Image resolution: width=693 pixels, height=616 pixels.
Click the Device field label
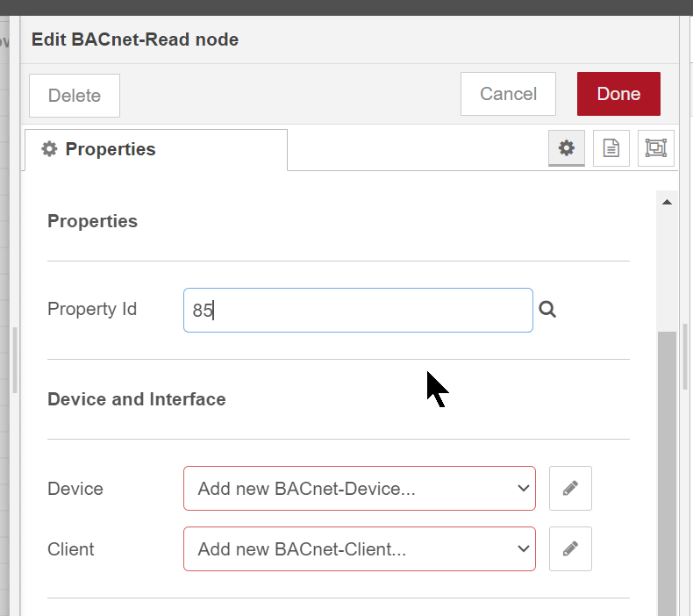pyautogui.click(x=75, y=489)
